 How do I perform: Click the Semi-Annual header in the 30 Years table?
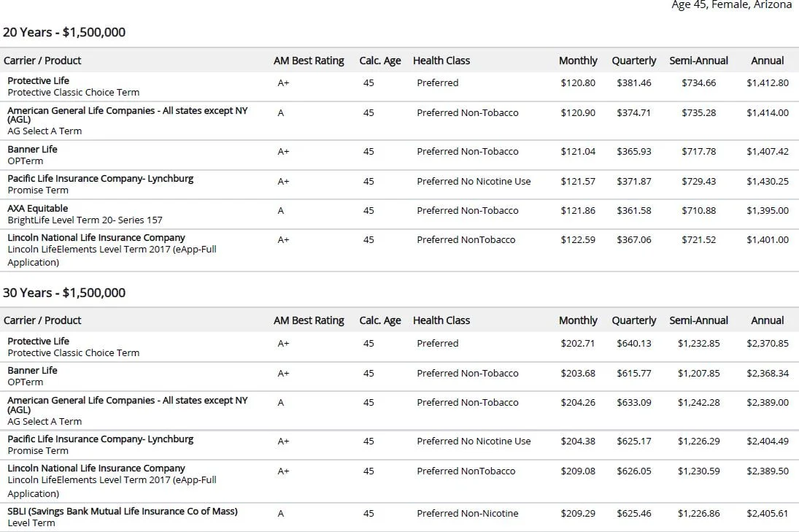[x=698, y=320]
